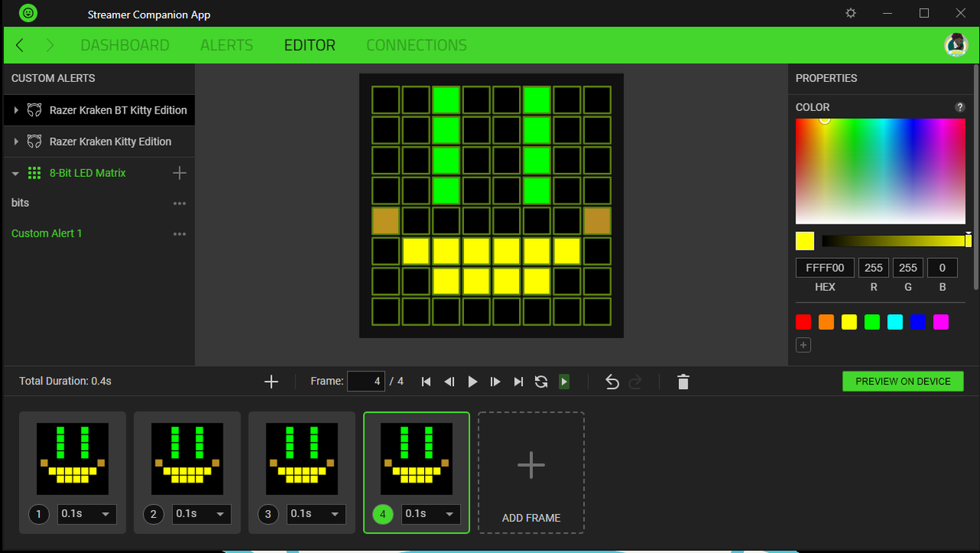Image resolution: width=980 pixels, height=553 pixels.
Task: Select frame 4 thumbnail
Action: pyautogui.click(x=417, y=459)
